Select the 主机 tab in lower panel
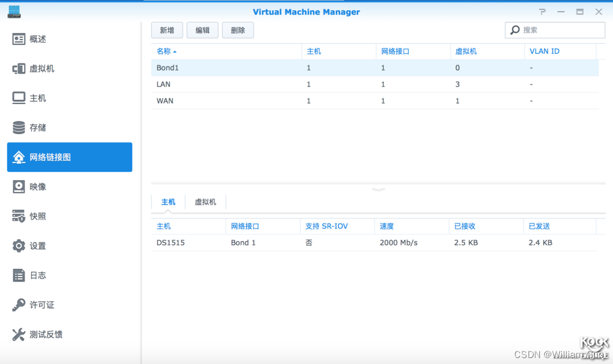Viewport: 613px width, 364px height. (168, 202)
